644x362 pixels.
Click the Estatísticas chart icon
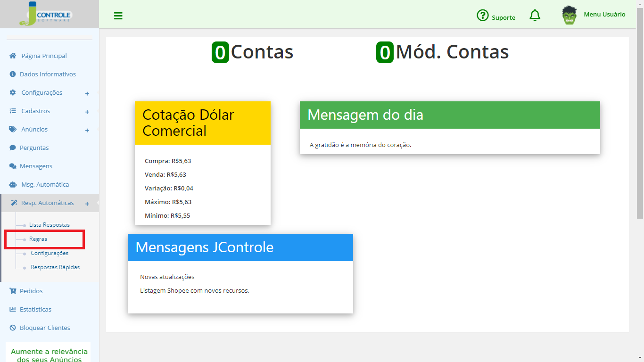click(x=13, y=309)
